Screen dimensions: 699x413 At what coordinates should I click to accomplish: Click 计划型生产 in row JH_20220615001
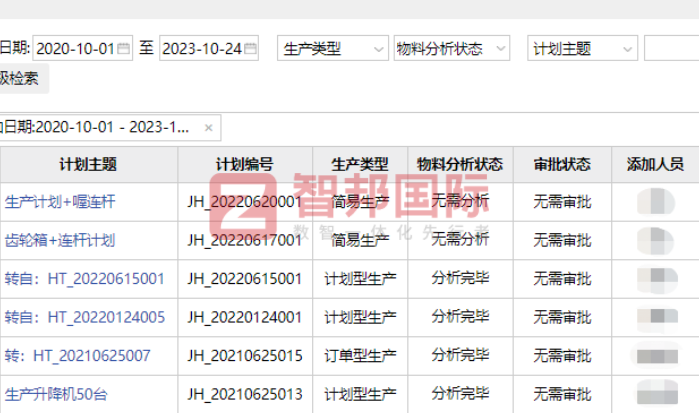pos(360,279)
